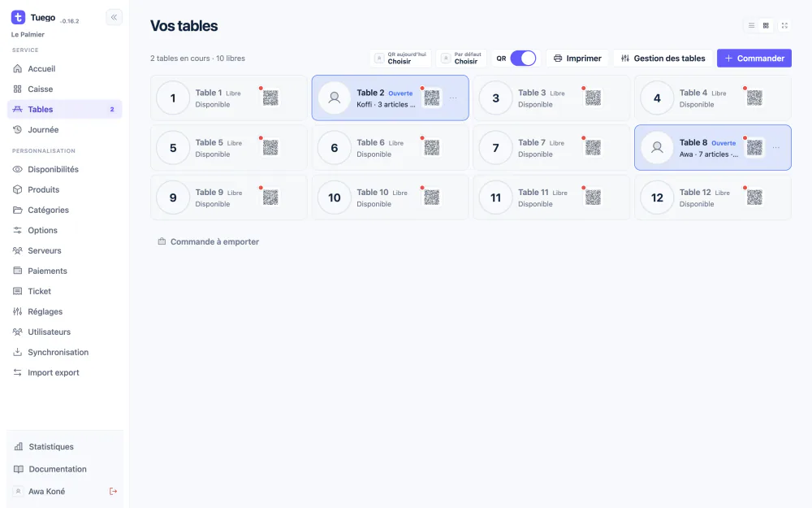The image size is (812, 508).
Task: Open QR code of Table 6
Action: [x=432, y=148]
